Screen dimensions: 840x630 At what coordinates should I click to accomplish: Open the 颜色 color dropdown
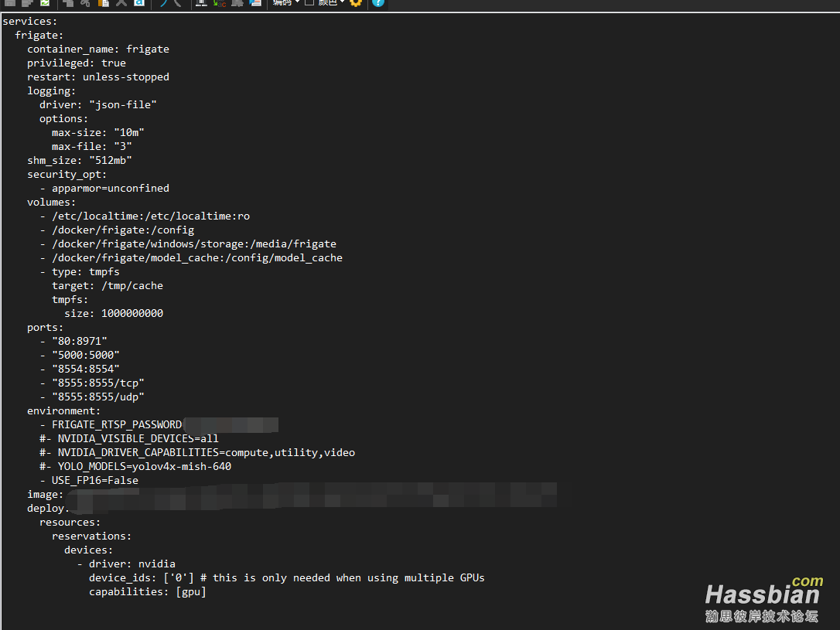point(332,2)
